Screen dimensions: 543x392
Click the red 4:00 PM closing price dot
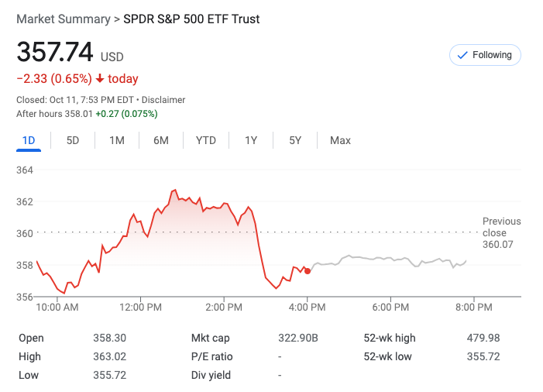tap(308, 270)
